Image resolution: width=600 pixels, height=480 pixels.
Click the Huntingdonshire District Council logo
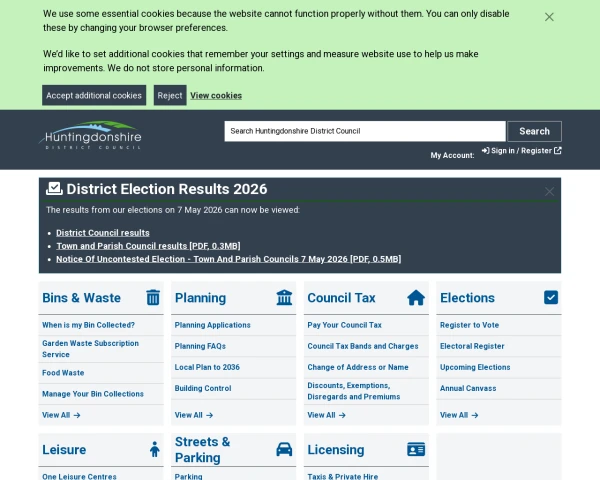(91, 135)
